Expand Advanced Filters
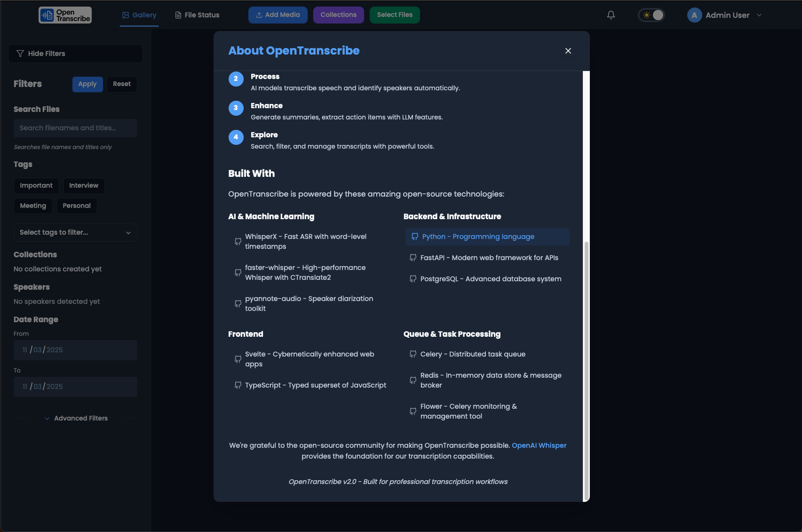The width and height of the screenshot is (802, 532). coord(76,419)
